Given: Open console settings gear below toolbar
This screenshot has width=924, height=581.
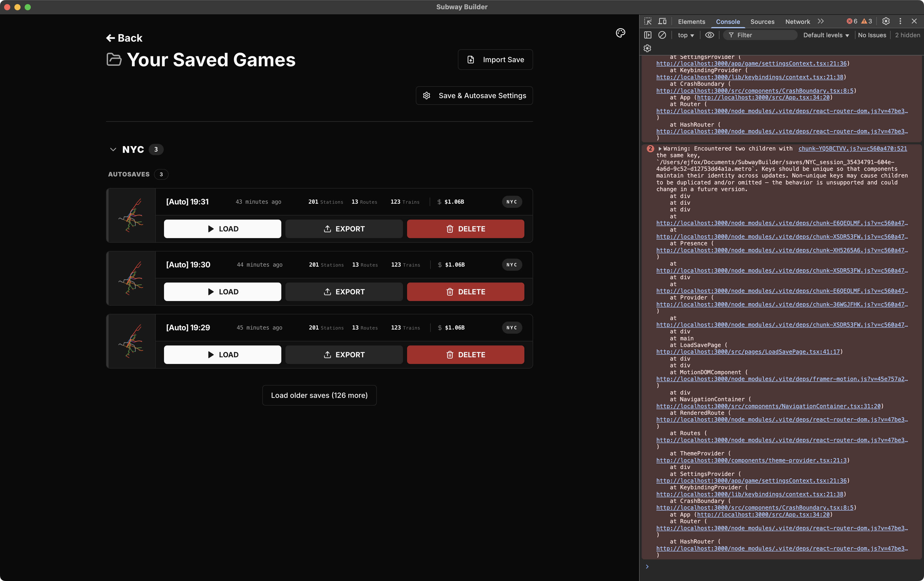Looking at the screenshot, I should [647, 48].
